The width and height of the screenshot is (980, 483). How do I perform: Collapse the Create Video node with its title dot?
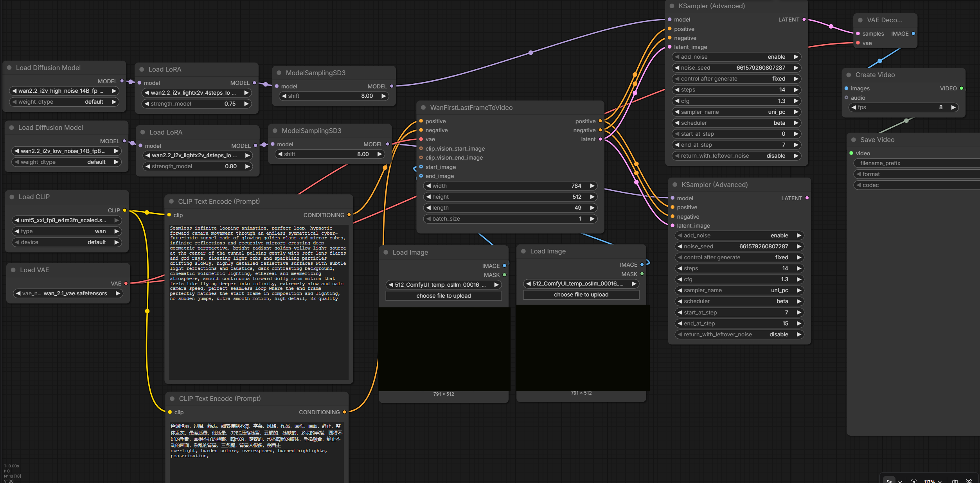[849, 75]
